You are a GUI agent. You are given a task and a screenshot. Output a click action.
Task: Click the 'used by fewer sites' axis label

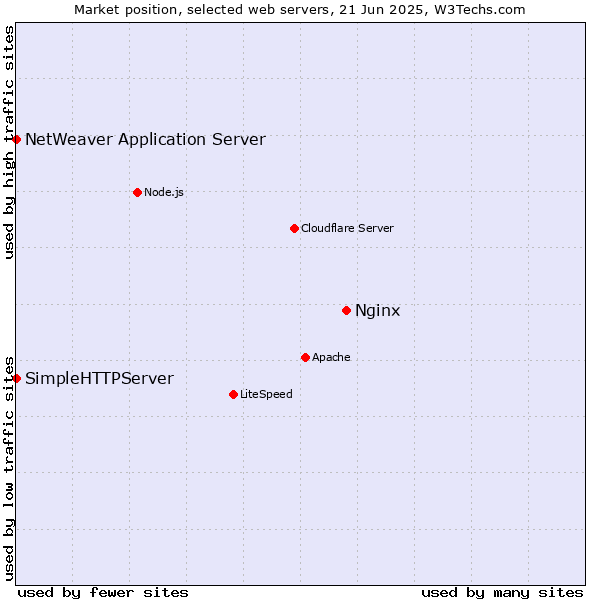tap(103, 592)
